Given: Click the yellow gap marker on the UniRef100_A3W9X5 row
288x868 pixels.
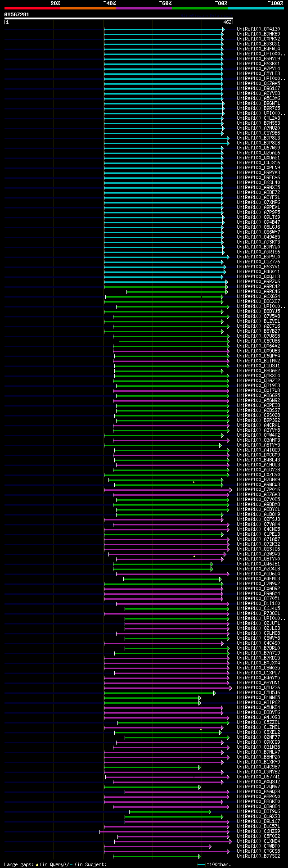Looking at the screenshot, I should click(x=194, y=556).
